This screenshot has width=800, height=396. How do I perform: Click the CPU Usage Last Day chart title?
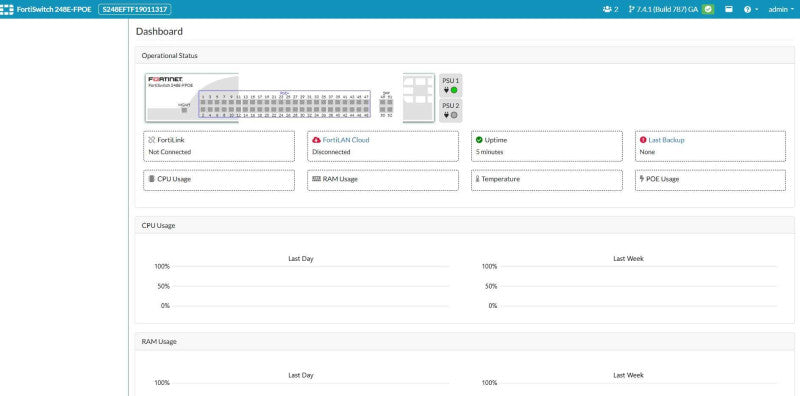coord(301,259)
